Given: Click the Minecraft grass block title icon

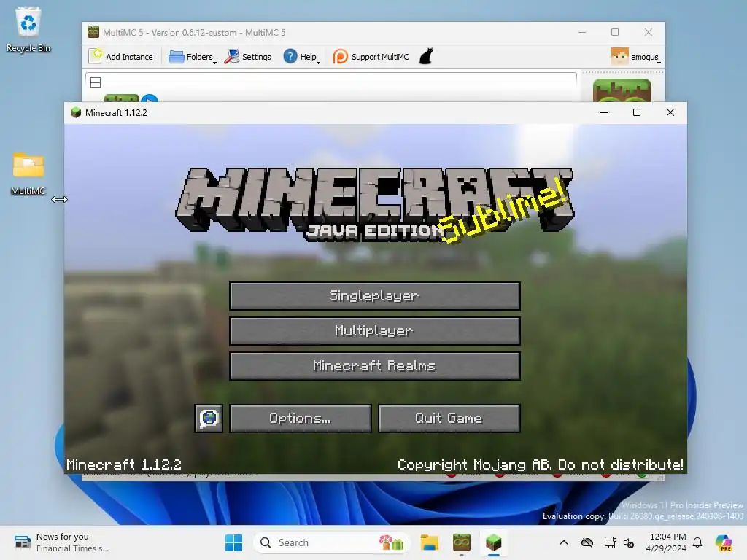Looking at the screenshot, I should pos(76,112).
